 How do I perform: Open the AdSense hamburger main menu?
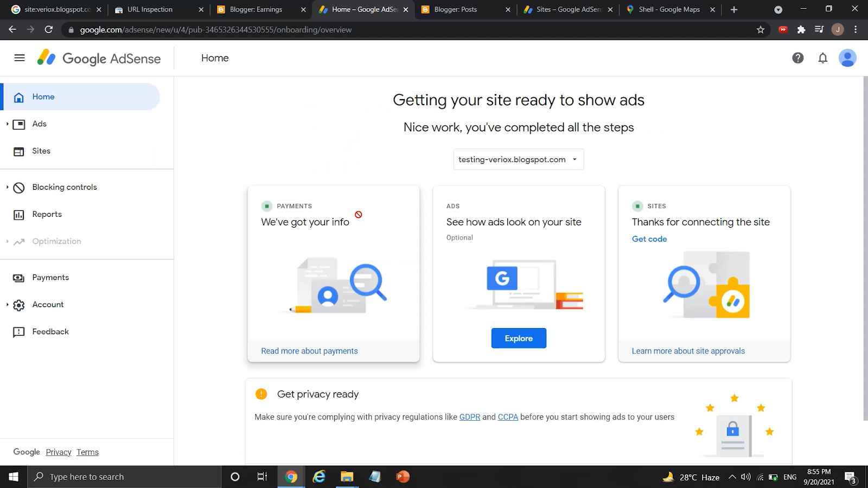pos(20,58)
